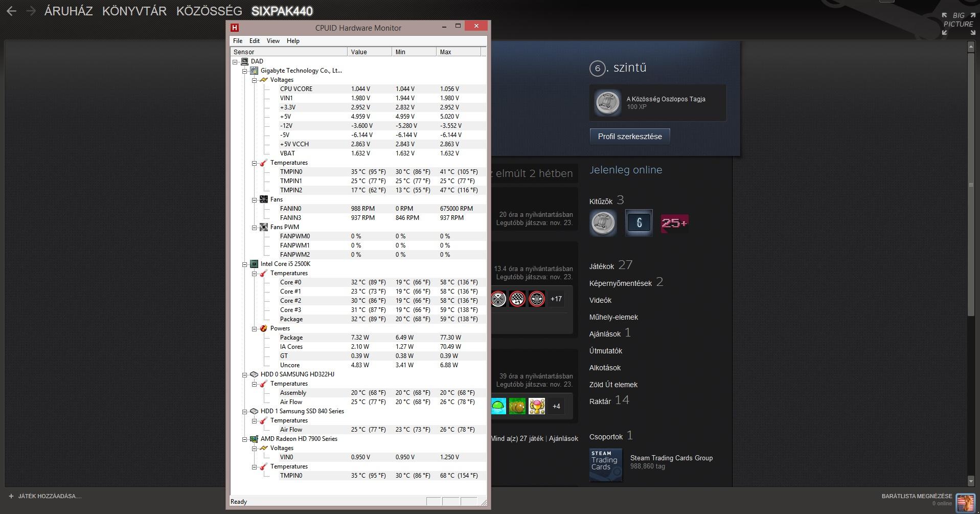Click Ajánlások link under profile stats
This screenshot has width=980, height=514.
pyautogui.click(x=605, y=334)
